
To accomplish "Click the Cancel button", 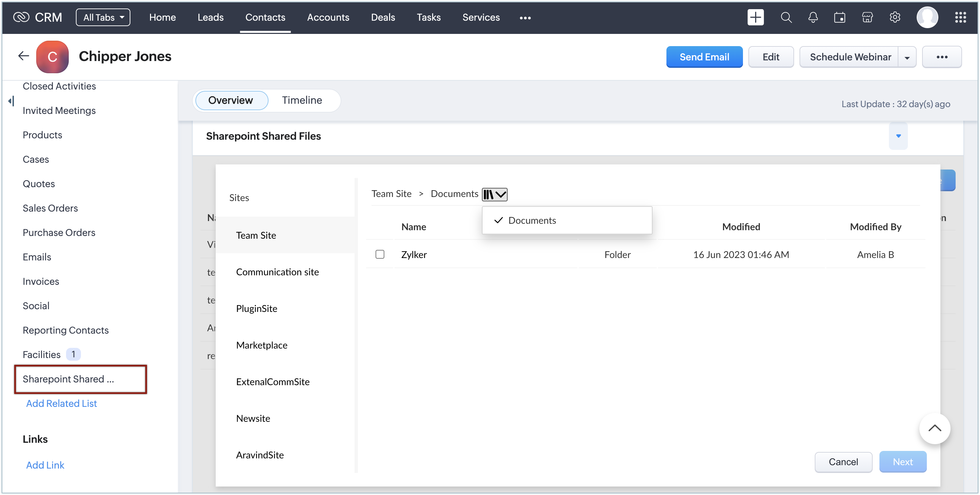I will (x=843, y=462).
